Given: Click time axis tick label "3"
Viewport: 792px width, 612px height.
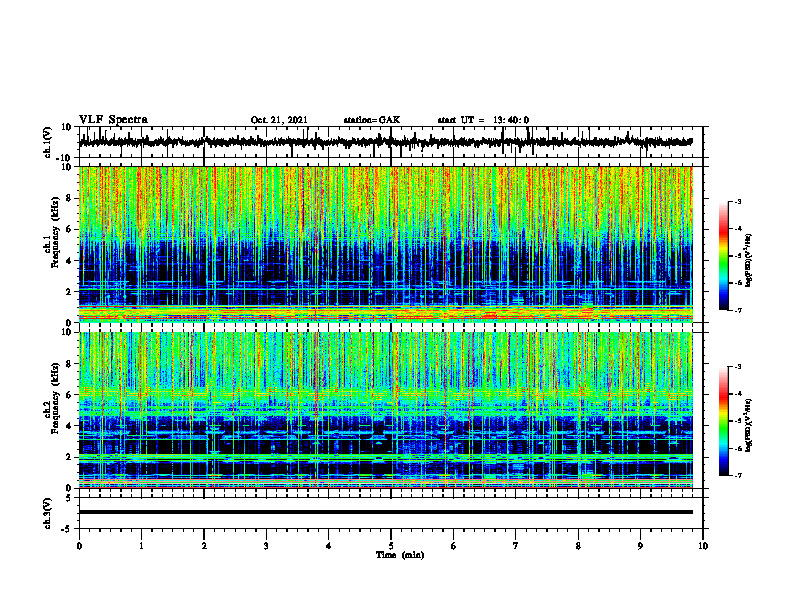Looking at the screenshot, I should (x=266, y=545).
